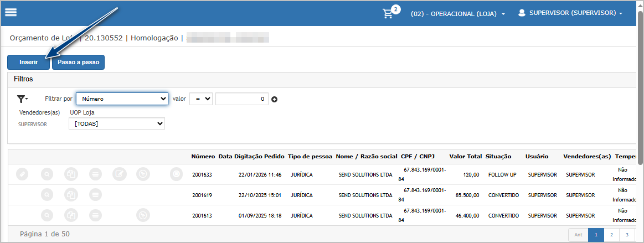644x243 pixels.
Task: Click pencil edit icon for order 2001633
Action: pos(22,174)
